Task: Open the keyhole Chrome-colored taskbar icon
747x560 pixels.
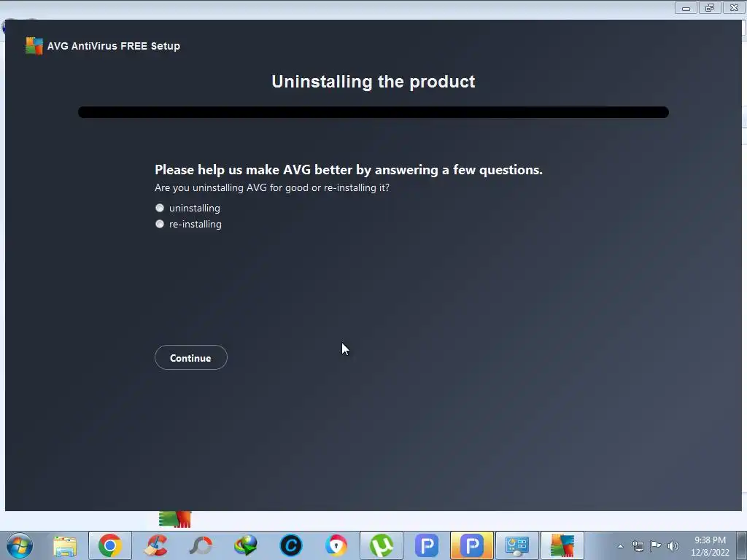Action: click(x=336, y=545)
